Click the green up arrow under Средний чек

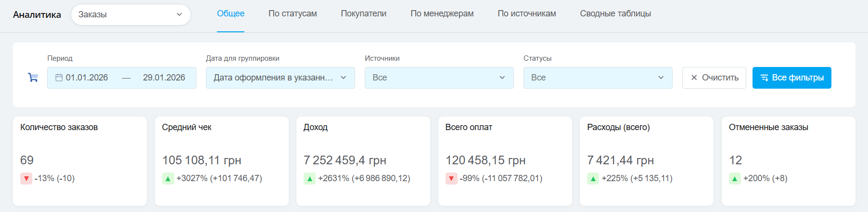(168, 179)
